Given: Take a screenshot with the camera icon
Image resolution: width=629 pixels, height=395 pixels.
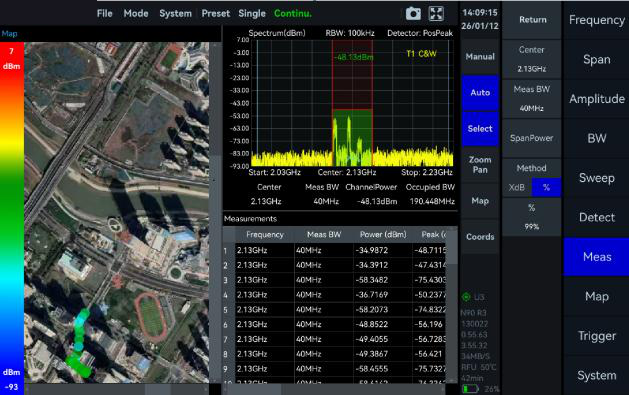Looking at the screenshot, I should click(413, 14).
